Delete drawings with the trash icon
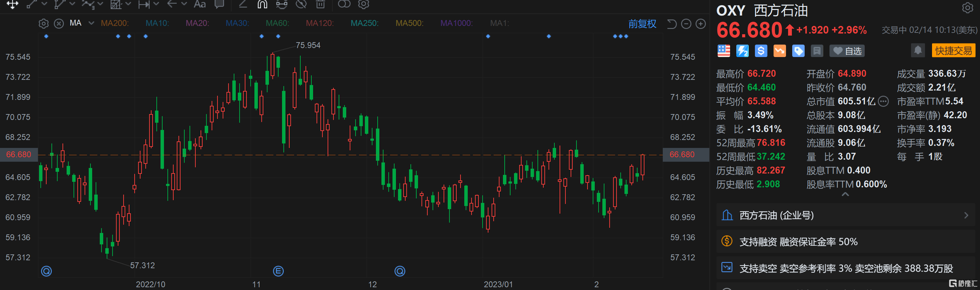Image resolution: width=980 pixels, height=290 pixels. click(x=321, y=4)
